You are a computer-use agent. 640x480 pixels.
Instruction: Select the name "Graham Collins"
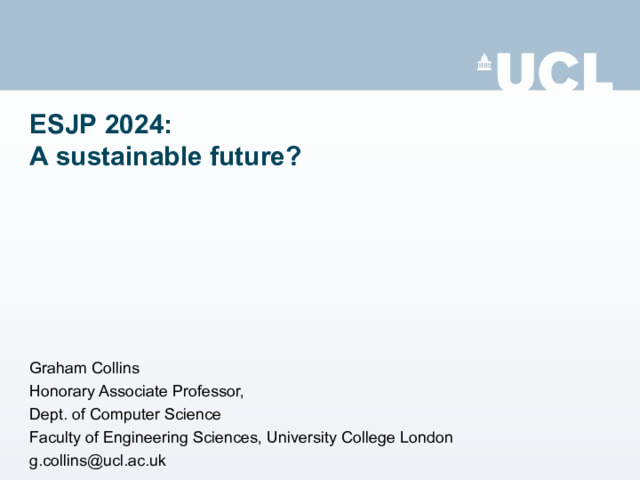pyautogui.click(x=83, y=368)
